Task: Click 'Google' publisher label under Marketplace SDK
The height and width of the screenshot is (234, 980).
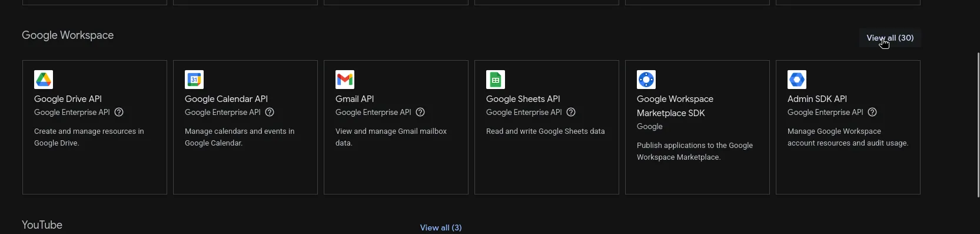Action: coord(649,126)
